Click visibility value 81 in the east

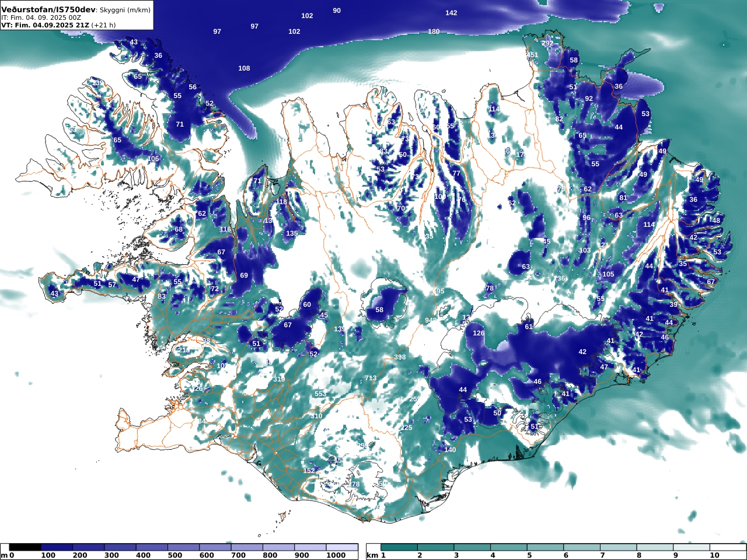623,198
